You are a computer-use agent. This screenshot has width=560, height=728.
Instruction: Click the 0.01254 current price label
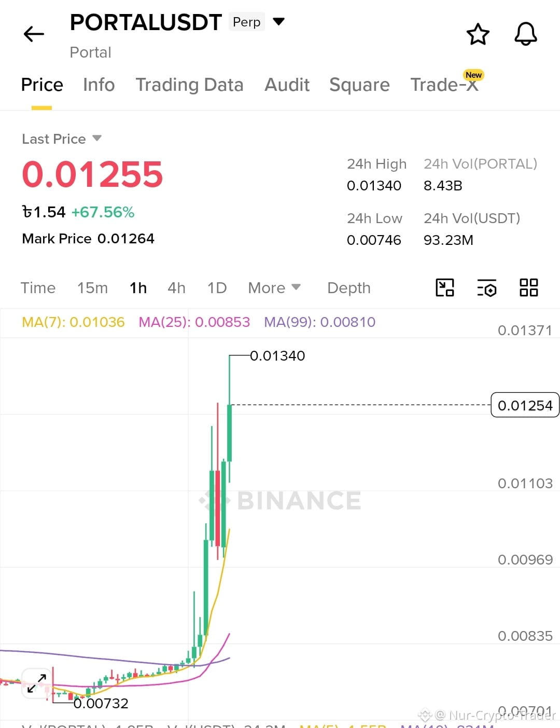[525, 405]
